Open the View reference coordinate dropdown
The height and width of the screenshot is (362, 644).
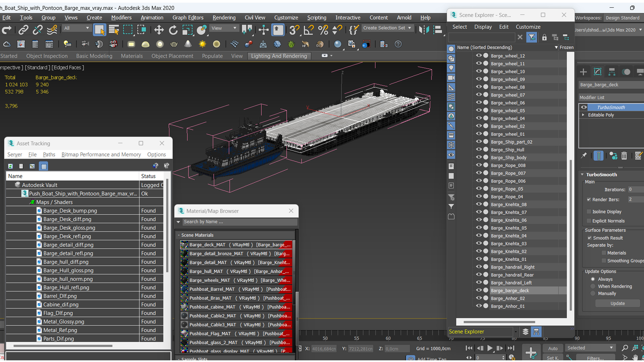tap(224, 28)
